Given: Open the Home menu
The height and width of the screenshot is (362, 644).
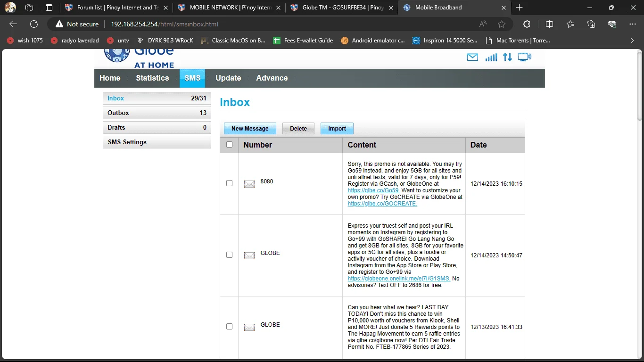Looking at the screenshot, I should pyautogui.click(x=110, y=78).
